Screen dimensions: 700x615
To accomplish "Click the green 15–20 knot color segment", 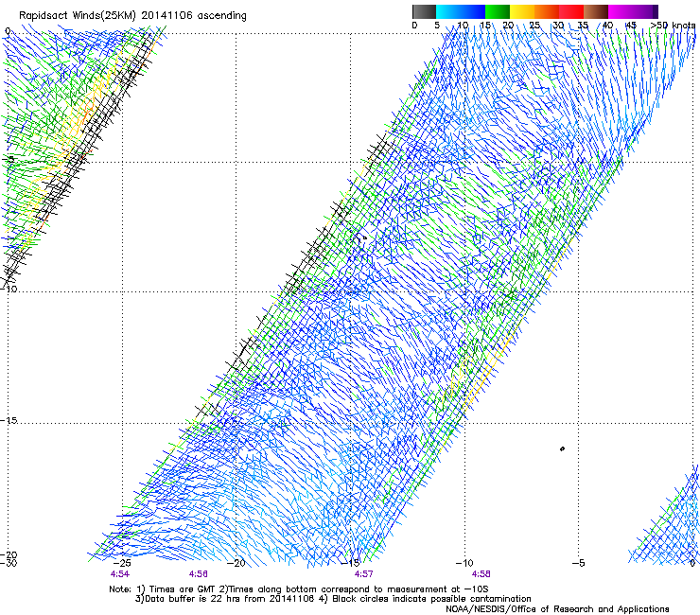I will pyautogui.click(x=498, y=11).
